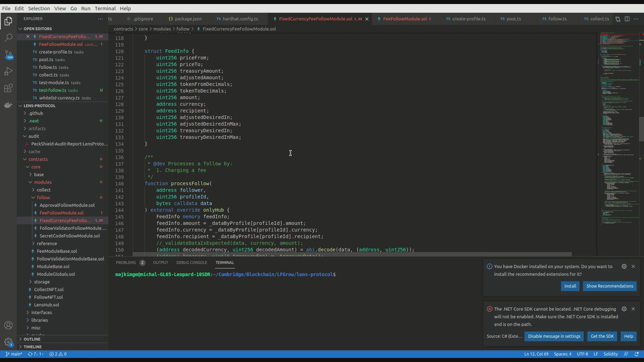The height and width of the screenshot is (362, 644).
Task: Open the Selection menu
Action: tap(39, 8)
